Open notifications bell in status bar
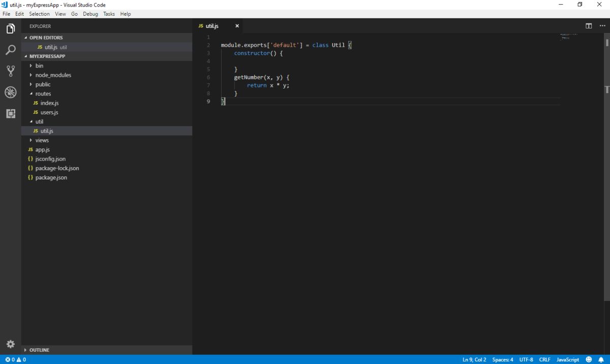Viewport: 610px width, 364px height. click(x=601, y=359)
